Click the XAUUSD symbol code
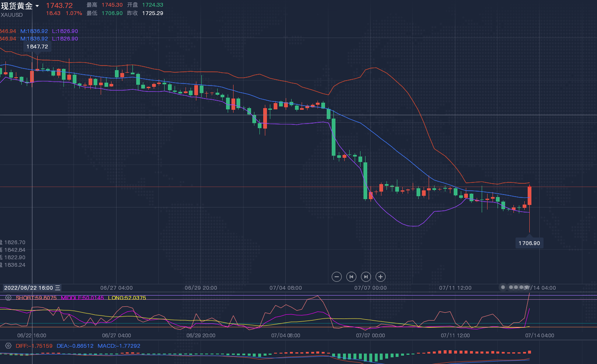The width and height of the screenshot is (597, 364). (12, 15)
